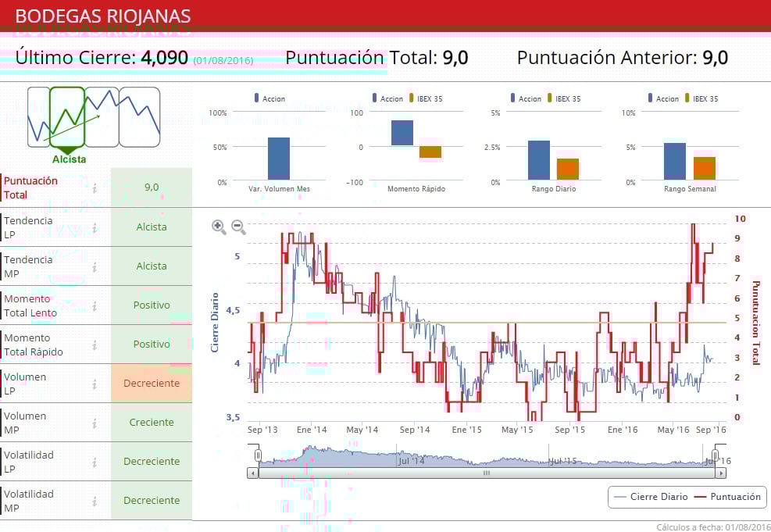
Task: Toggle Accion legend in Rango Diario chart
Action: pos(526,98)
